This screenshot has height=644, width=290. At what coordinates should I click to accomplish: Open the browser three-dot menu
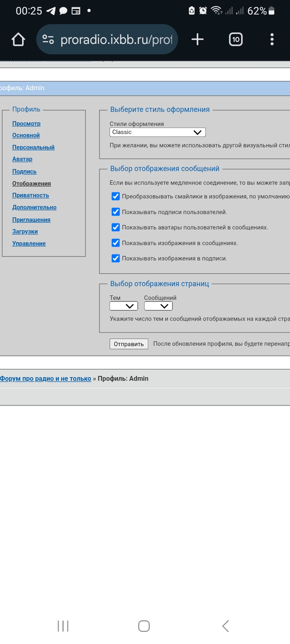pos(272,39)
